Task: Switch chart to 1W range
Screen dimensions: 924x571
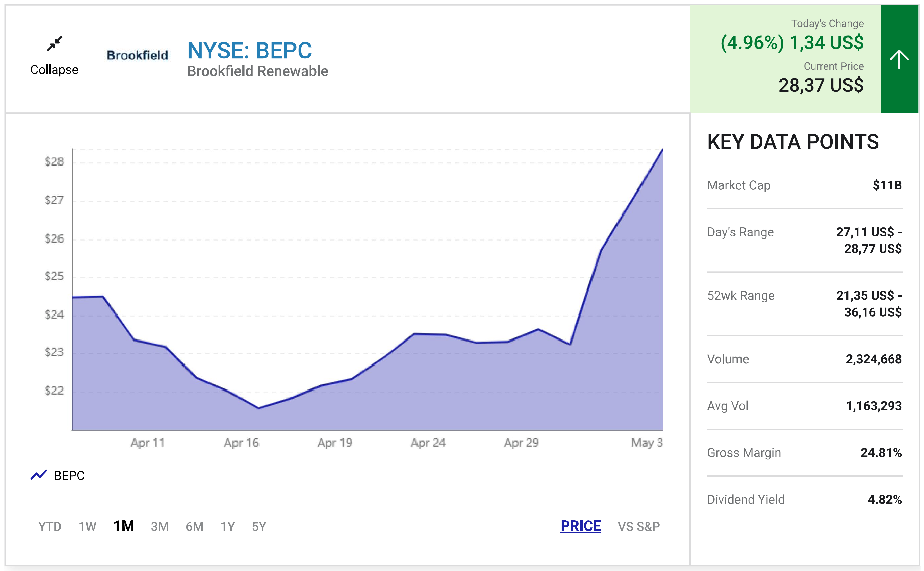Action: 88,526
